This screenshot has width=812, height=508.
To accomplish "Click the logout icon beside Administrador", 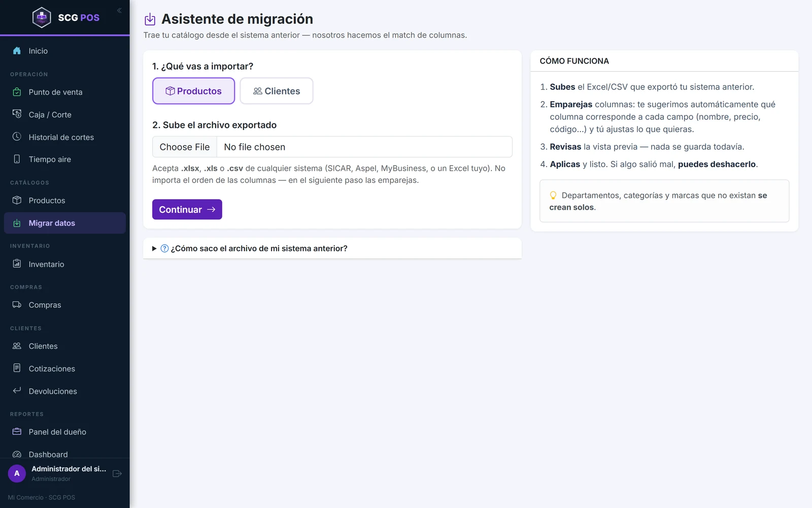I will (x=117, y=473).
